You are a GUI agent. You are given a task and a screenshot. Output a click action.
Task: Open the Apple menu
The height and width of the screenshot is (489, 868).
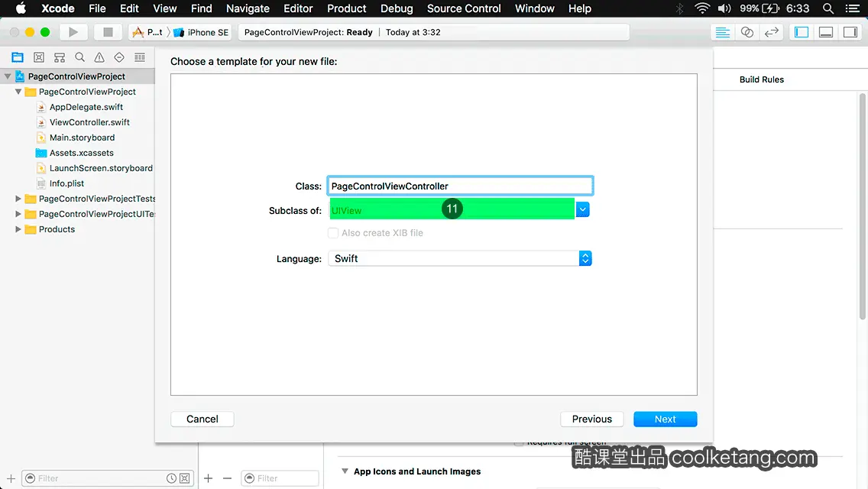pyautogui.click(x=21, y=8)
